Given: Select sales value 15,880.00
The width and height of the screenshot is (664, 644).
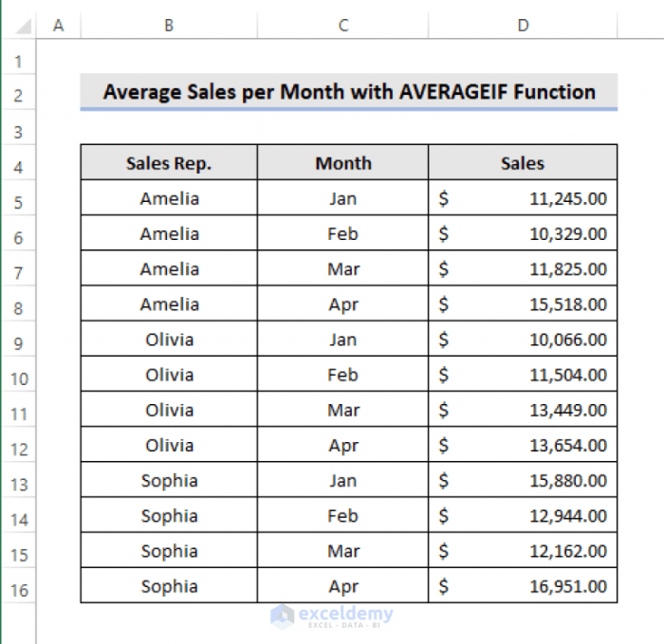Looking at the screenshot, I should pyautogui.click(x=523, y=480).
